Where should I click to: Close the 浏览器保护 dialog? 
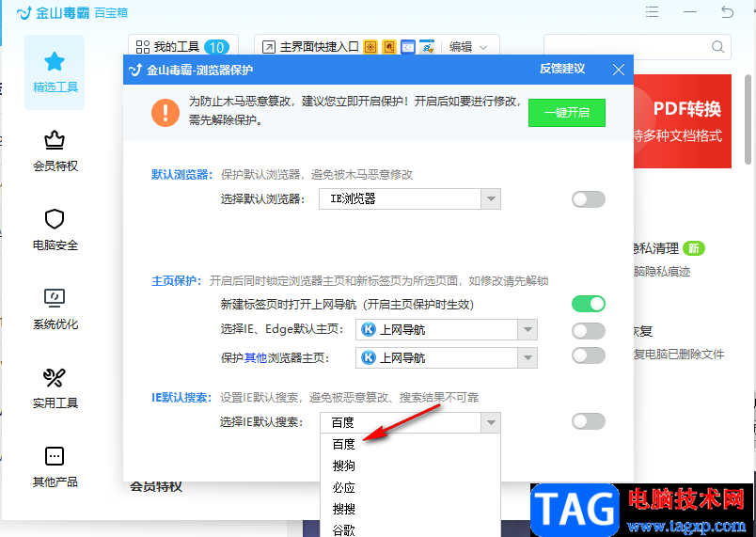[619, 70]
